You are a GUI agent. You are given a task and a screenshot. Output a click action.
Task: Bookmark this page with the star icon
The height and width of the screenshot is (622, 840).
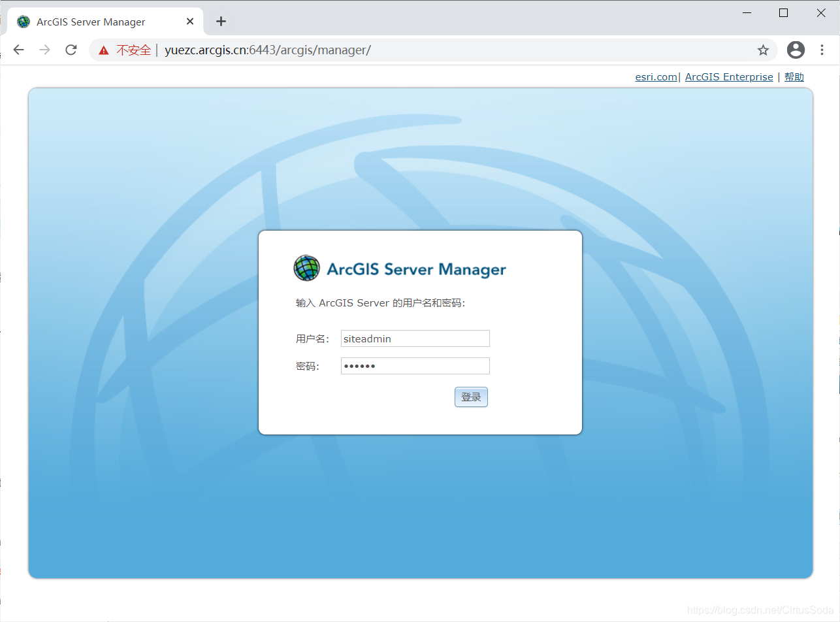[763, 50]
